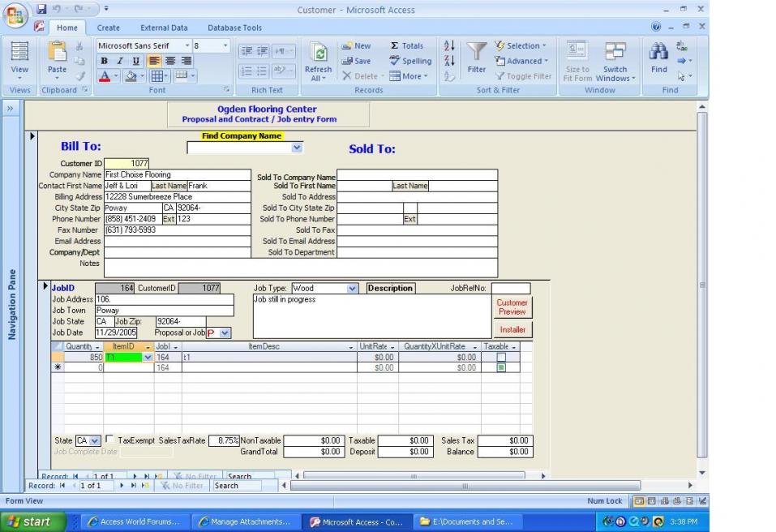This screenshot has height=532, width=776.
Task: Open the font size dropdown
Action: (x=225, y=45)
